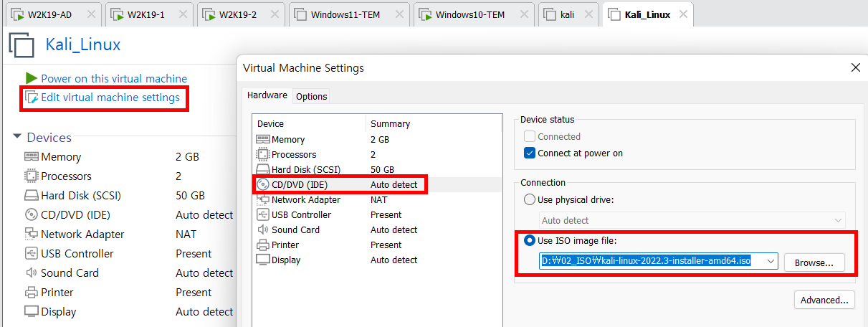Click Power on this virtual machine link
This screenshot has height=327, width=868.
[x=114, y=79]
